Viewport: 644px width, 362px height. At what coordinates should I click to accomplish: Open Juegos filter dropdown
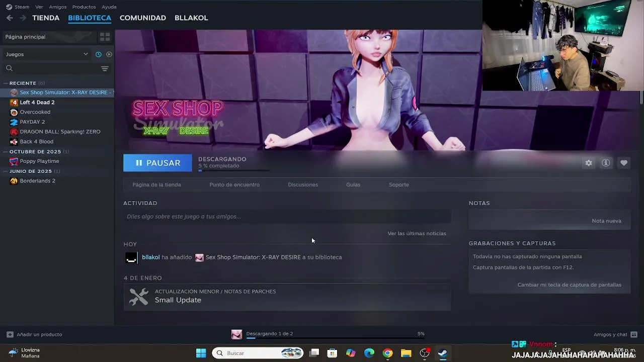click(x=47, y=54)
